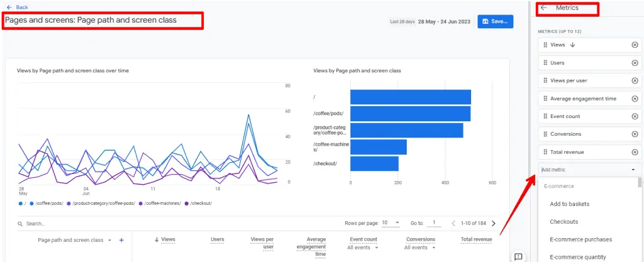The height and width of the screenshot is (262, 644).
Task: Open the Rows per page dropdown
Action: (x=391, y=222)
